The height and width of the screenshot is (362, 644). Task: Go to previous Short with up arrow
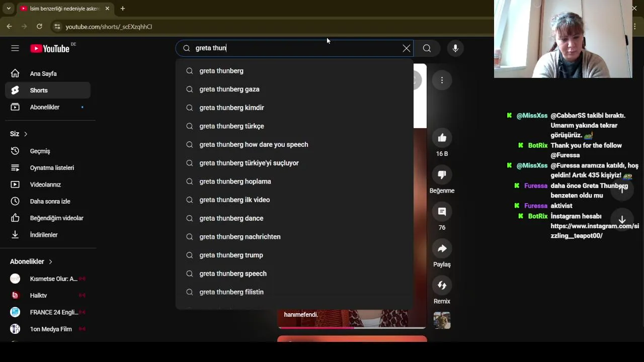622,189
